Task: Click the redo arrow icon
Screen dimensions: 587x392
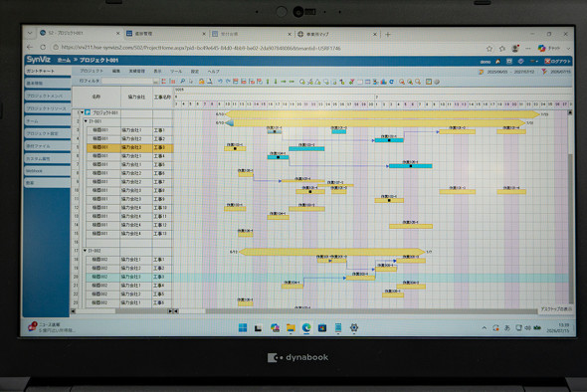Action: (228, 82)
